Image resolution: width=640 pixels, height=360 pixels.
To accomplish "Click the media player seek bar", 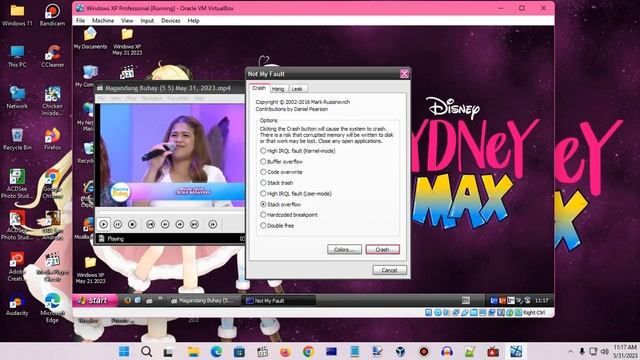I will [170, 212].
